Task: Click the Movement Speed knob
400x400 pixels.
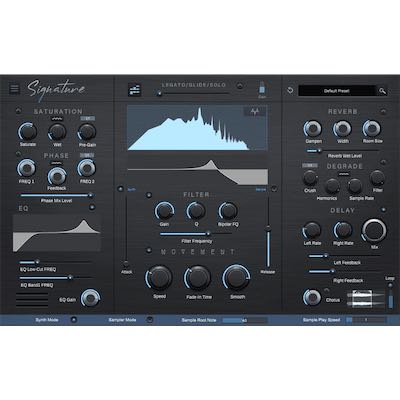Action: point(159,278)
